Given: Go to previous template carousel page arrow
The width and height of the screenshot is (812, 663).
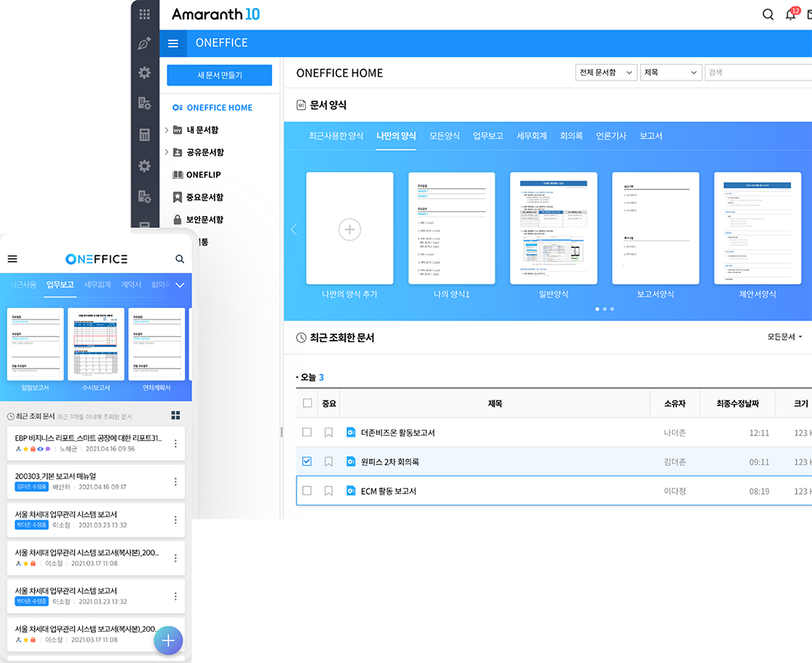Looking at the screenshot, I should 294,229.
